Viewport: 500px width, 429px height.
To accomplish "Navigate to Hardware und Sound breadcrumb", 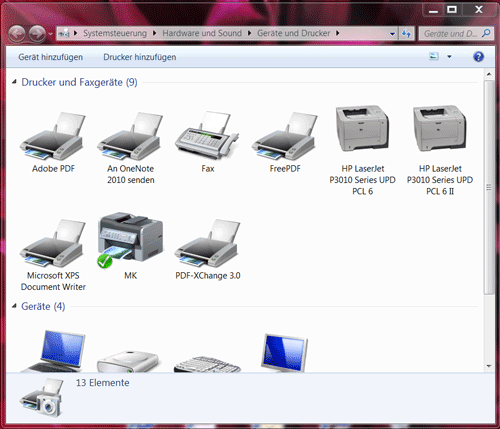I will click(202, 33).
